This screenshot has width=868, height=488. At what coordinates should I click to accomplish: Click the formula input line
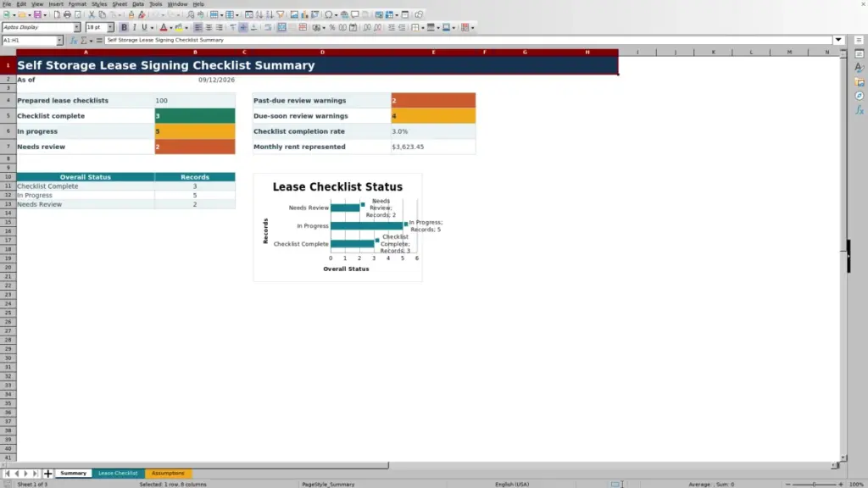[468, 41]
